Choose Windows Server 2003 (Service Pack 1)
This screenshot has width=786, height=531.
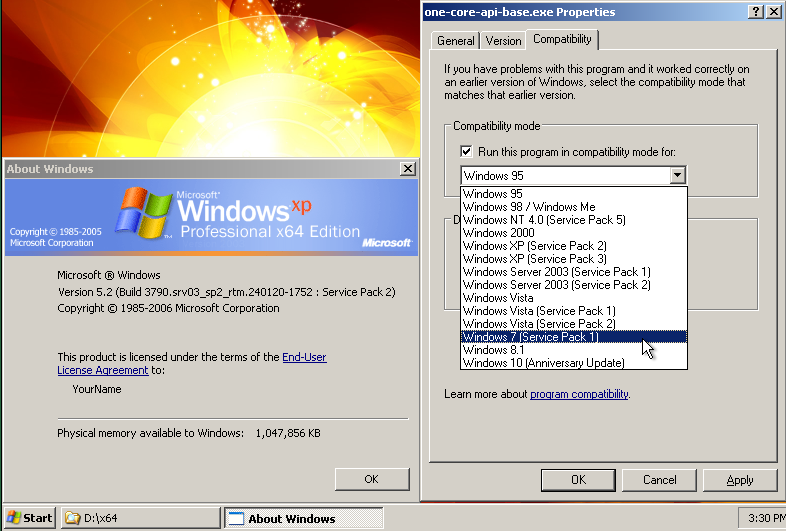(573, 272)
